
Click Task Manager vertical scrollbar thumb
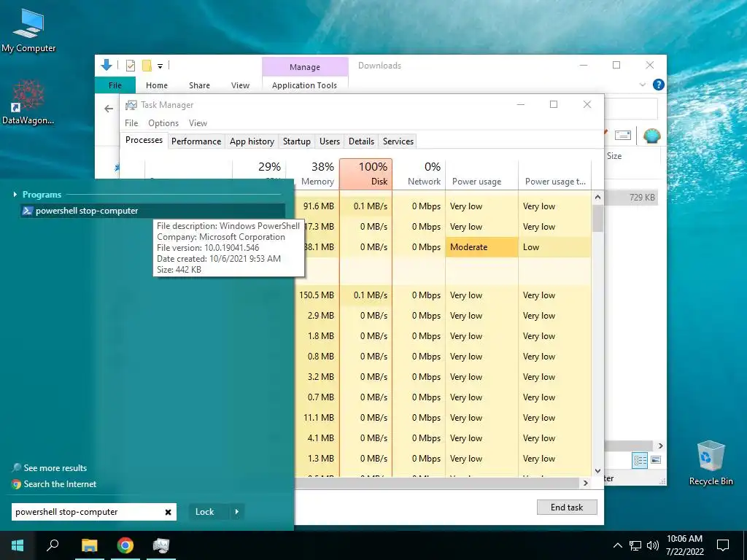click(598, 218)
